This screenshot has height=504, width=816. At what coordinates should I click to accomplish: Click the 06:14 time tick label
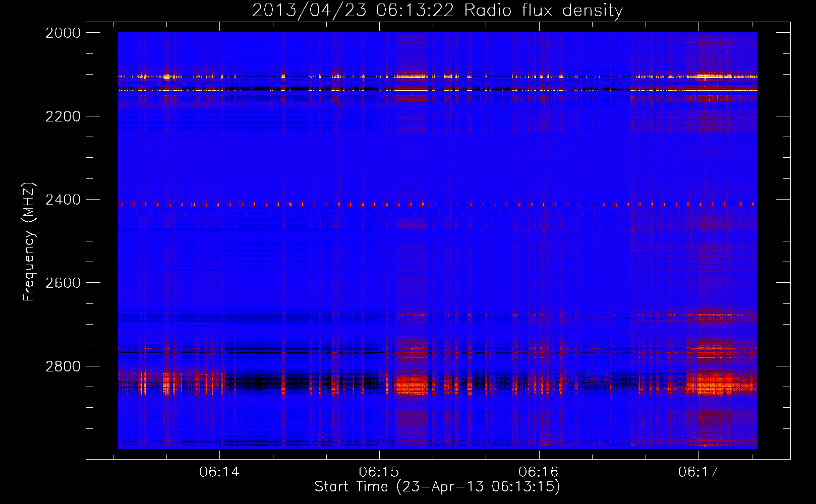point(219,472)
